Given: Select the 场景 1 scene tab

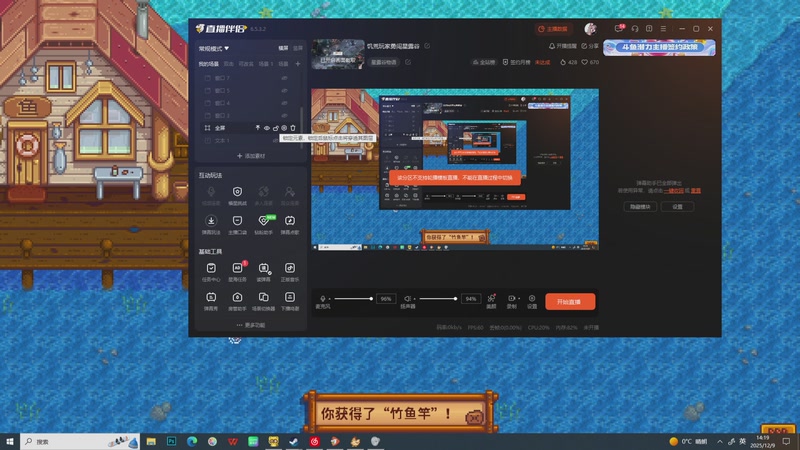Looking at the screenshot, I should pyautogui.click(x=266, y=64).
